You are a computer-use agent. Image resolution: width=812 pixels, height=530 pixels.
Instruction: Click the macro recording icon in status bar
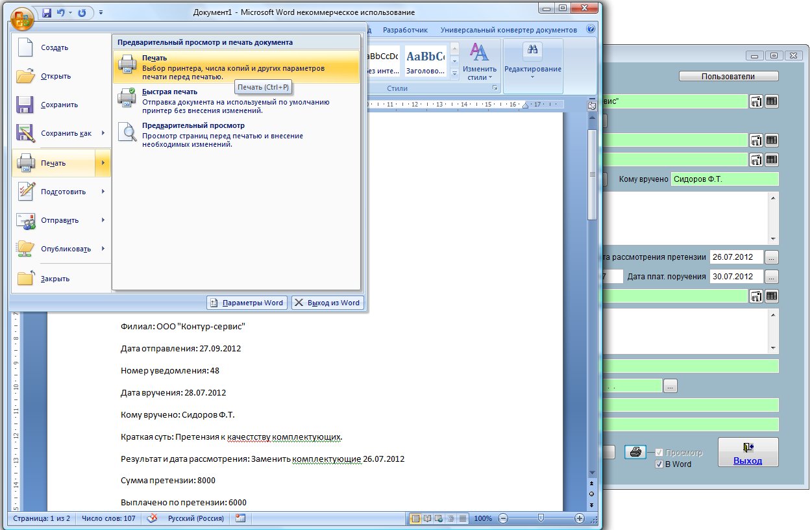240,518
